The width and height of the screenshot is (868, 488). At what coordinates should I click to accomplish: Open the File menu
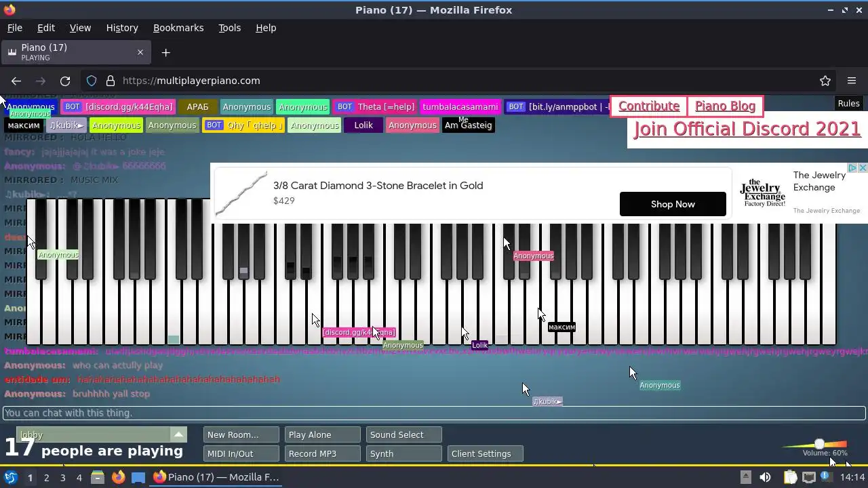(14, 28)
